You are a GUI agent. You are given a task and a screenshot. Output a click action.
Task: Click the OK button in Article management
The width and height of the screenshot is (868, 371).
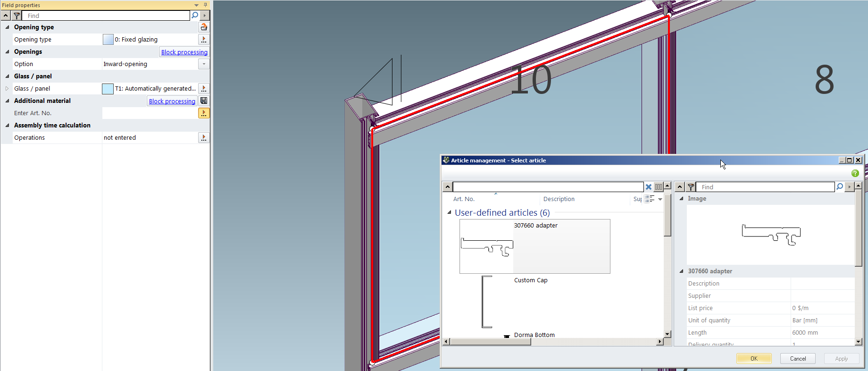(x=753, y=359)
